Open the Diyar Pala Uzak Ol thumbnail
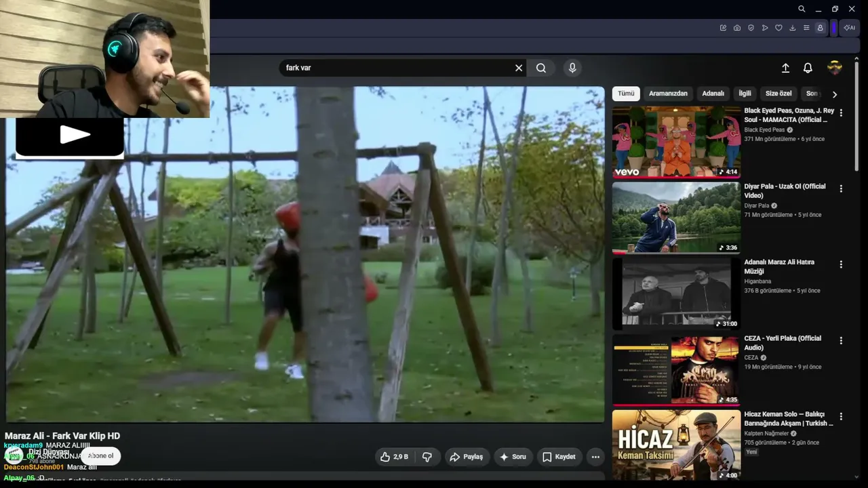 (x=676, y=218)
